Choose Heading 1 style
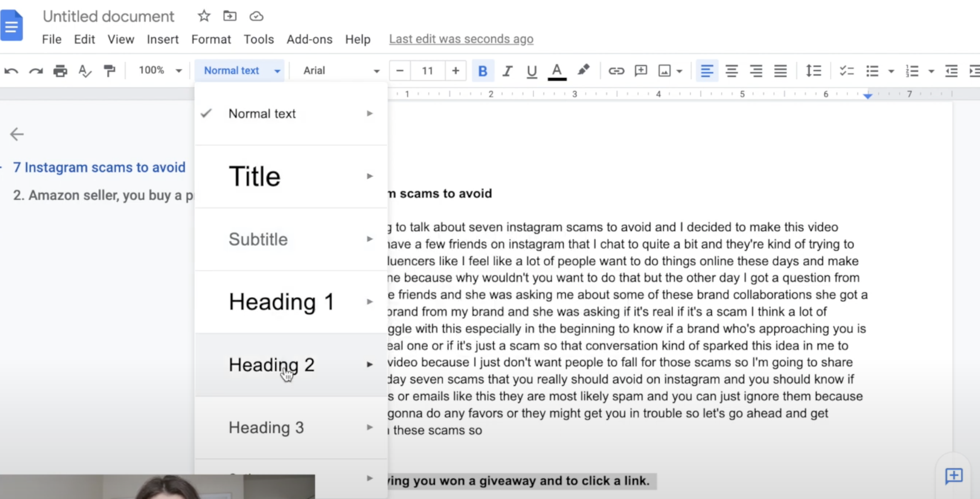This screenshot has height=499, width=980. tap(291, 302)
